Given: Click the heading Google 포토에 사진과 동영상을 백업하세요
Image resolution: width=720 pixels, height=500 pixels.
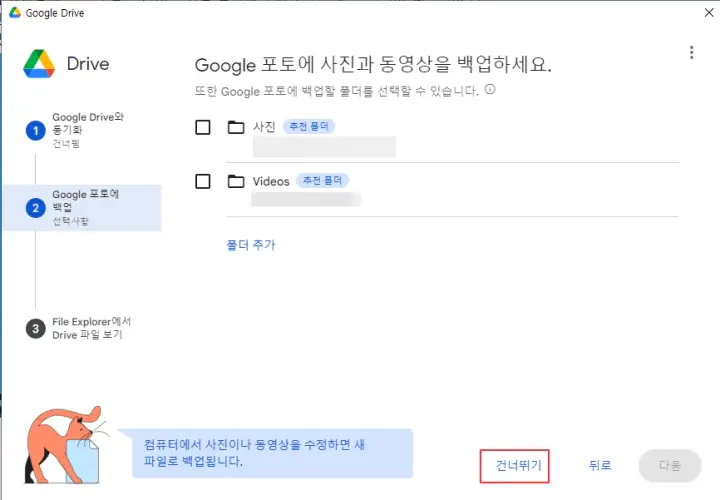Looking at the screenshot, I should click(x=373, y=64).
